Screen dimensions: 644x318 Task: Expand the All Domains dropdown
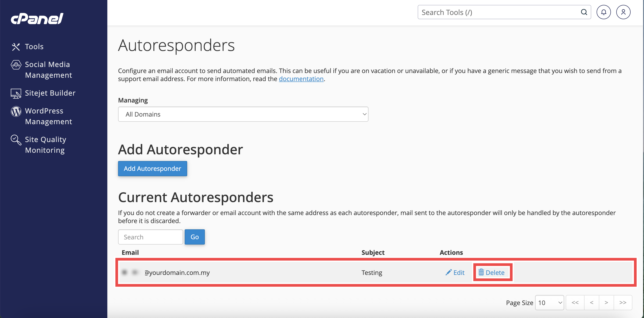pos(243,114)
